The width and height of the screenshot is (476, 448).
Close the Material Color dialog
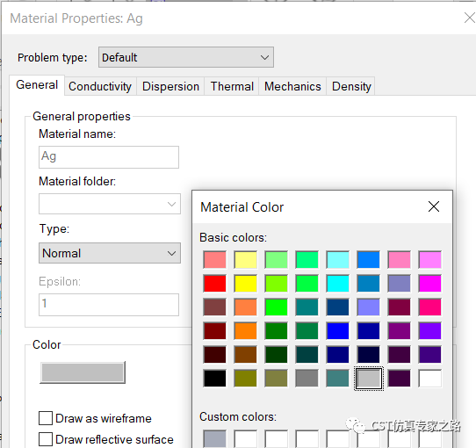pyautogui.click(x=434, y=206)
